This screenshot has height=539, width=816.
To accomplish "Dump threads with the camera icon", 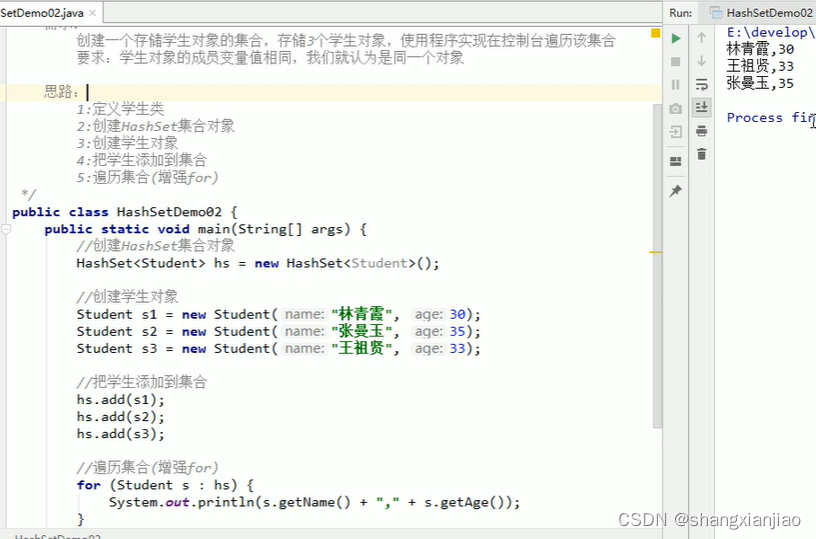I will tap(675, 109).
